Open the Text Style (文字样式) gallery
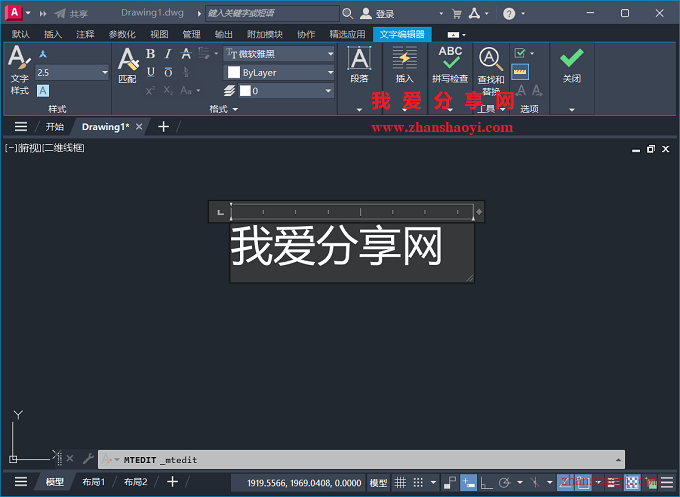The image size is (680, 497). 19,68
